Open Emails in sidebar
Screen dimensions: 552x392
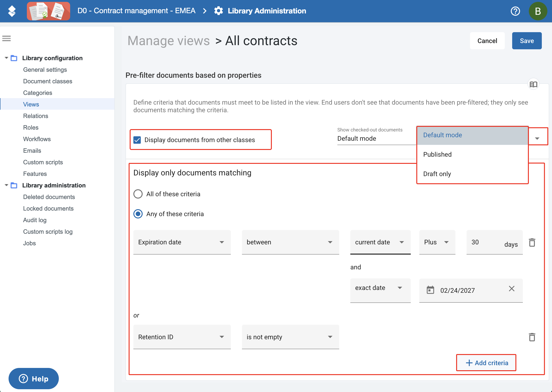tap(32, 151)
